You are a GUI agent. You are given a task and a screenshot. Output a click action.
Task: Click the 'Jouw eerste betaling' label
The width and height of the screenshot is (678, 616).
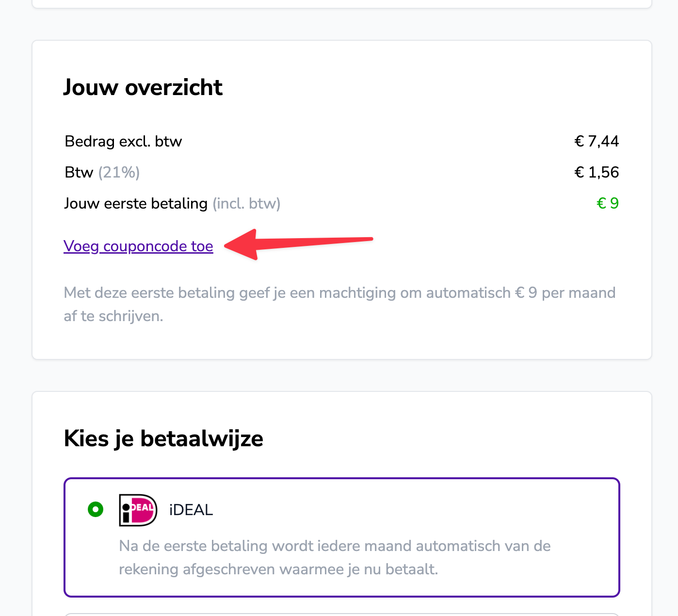[x=136, y=203]
